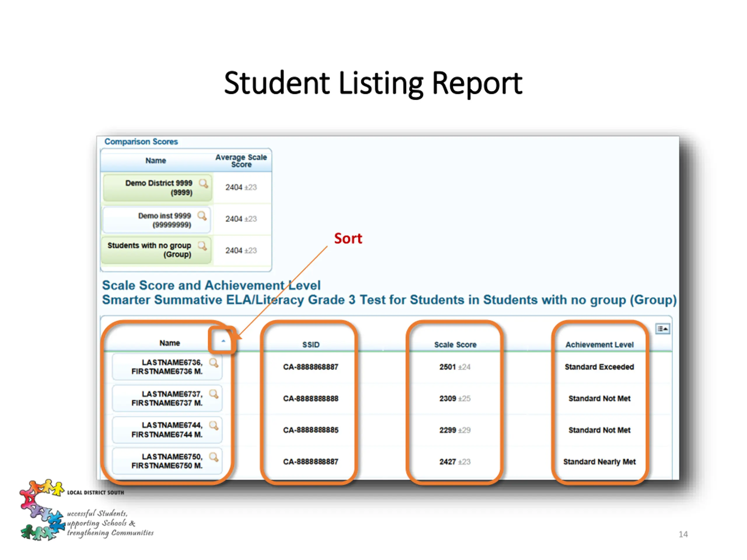Click SSID CA-8888868887

click(x=311, y=367)
